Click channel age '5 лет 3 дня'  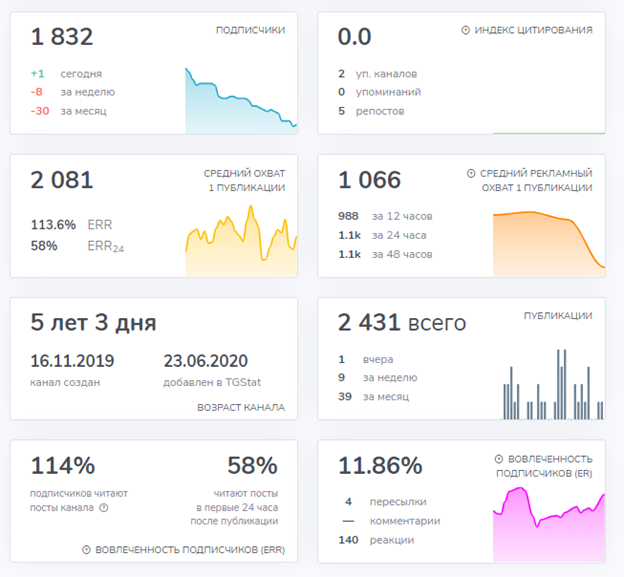94,322
